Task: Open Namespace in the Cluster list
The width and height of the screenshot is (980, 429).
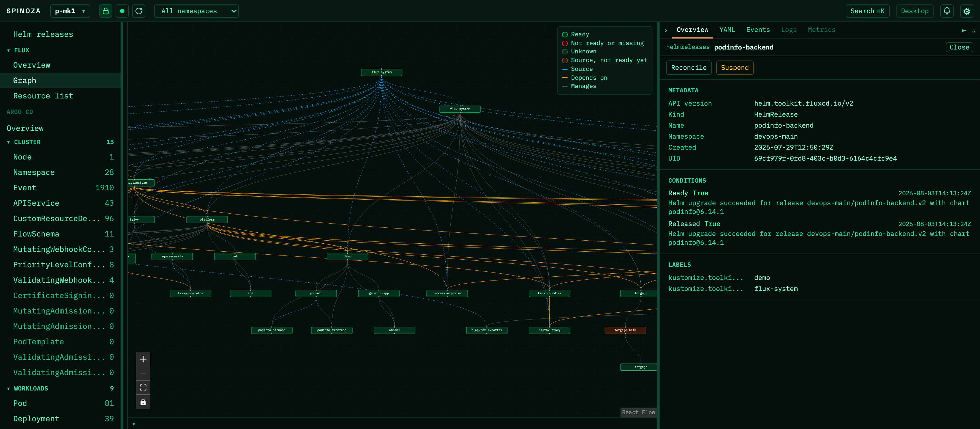Action: pyautogui.click(x=60, y=172)
